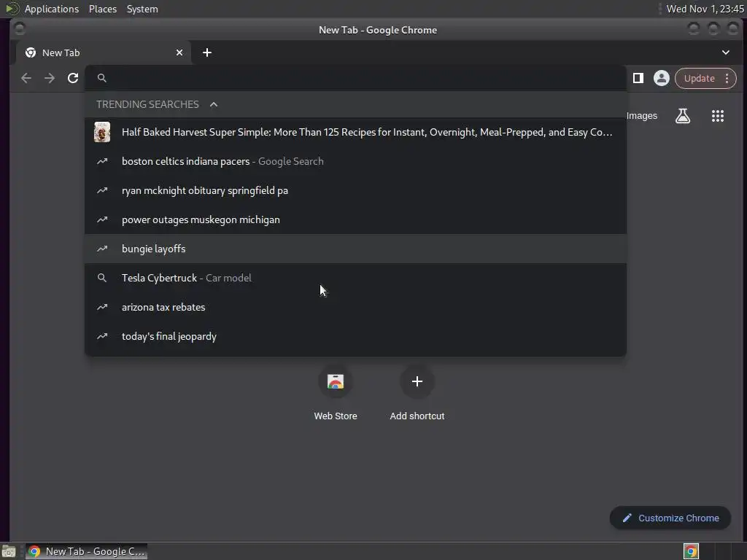Click the New Tab Chrome taskbar entry
This screenshot has height=560, width=747.
[86, 551]
